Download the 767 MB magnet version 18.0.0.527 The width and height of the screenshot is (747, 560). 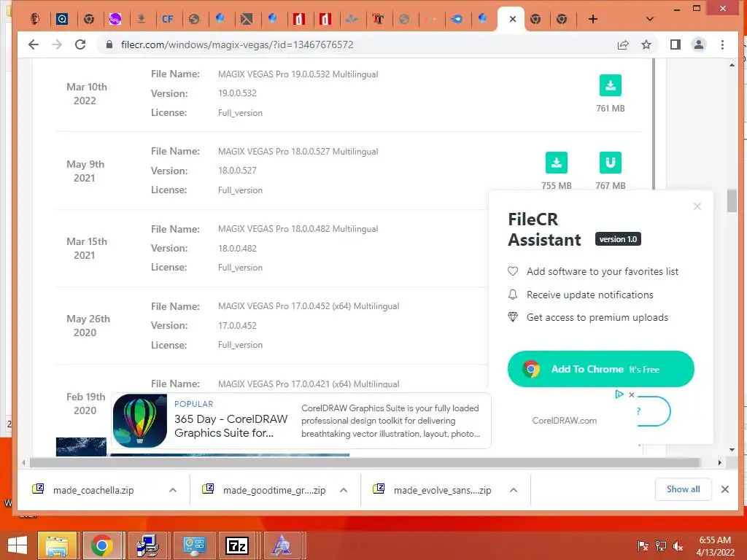pos(610,163)
